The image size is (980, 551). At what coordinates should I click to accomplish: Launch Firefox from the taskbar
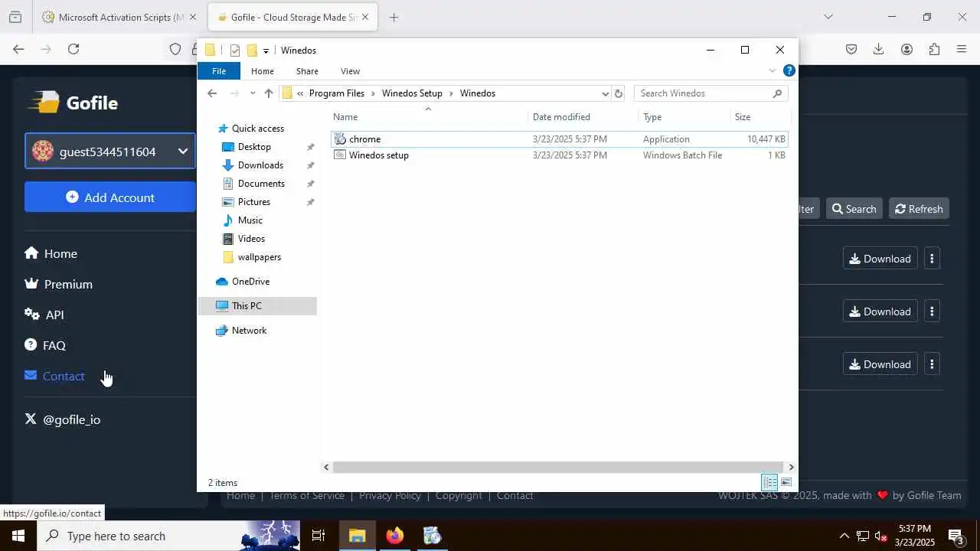coord(394,536)
